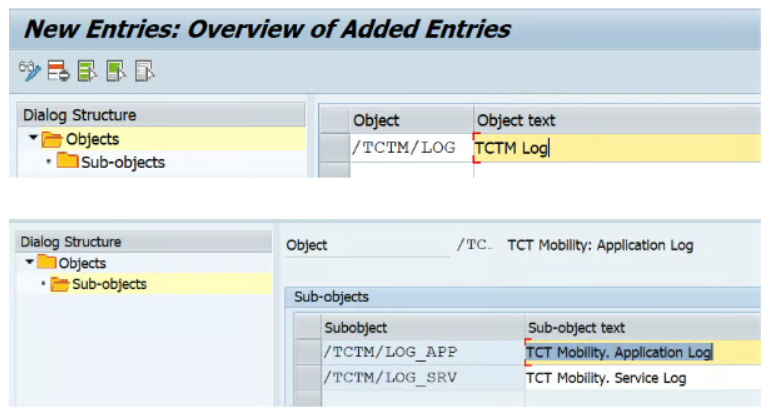Image resolution: width=773 pixels, height=418 pixels.
Task: Click the Select All toolbar icon
Action: pyautogui.click(x=87, y=70)
